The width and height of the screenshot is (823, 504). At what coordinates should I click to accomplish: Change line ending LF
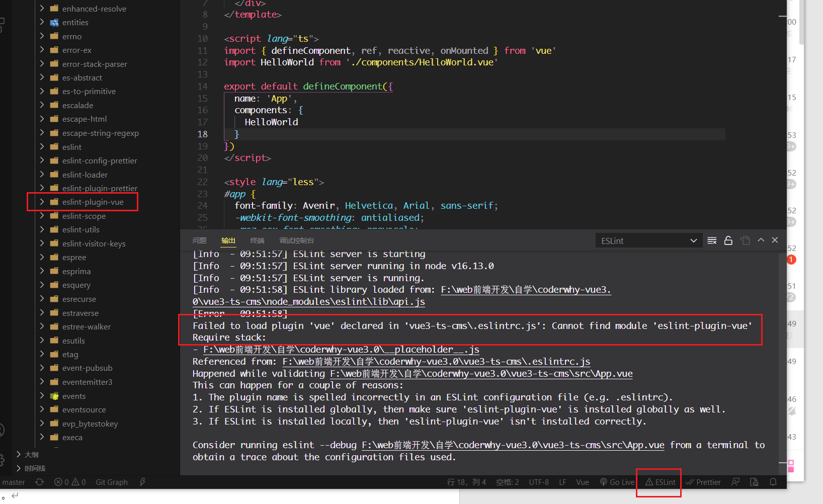click(562, 482)
